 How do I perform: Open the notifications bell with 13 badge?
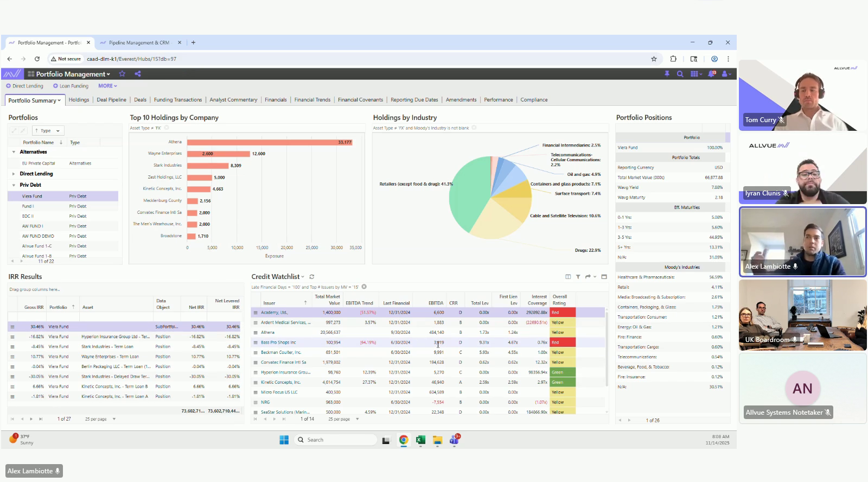coord(711,74)
